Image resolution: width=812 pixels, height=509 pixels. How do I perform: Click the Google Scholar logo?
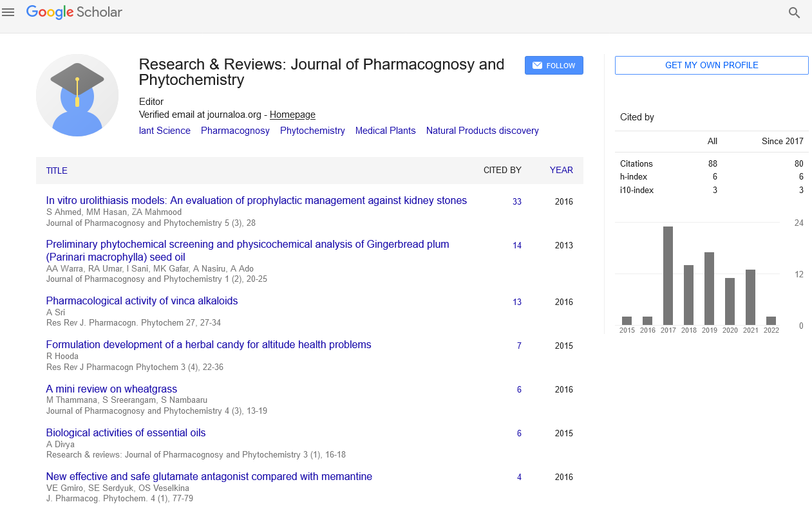[74, 12]
